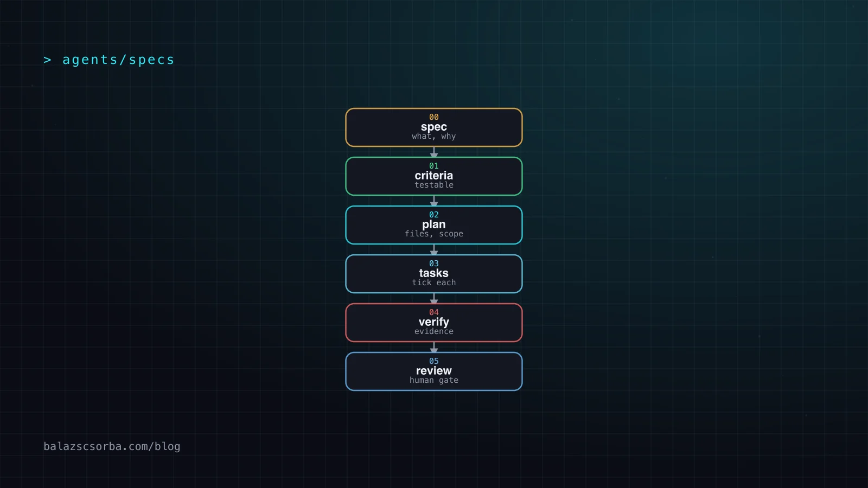Screen dimensions: 868x488
Task: Click the "files, scope" subtitle
Action: click(434, 234)
